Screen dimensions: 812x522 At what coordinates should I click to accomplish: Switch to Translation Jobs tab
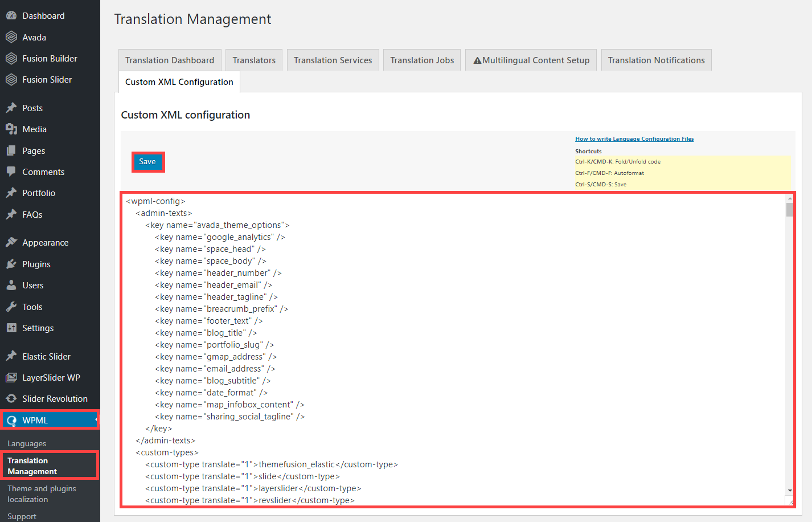(422, 60)
